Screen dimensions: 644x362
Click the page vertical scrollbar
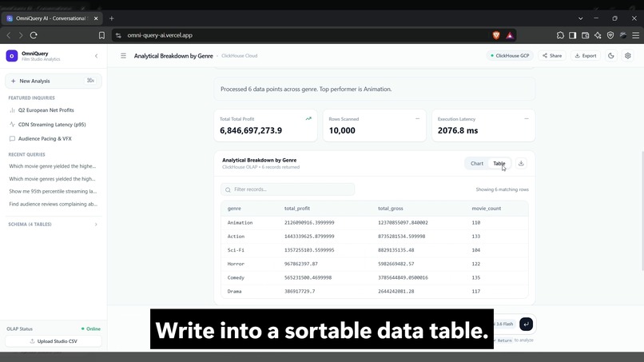coord(642,211)
